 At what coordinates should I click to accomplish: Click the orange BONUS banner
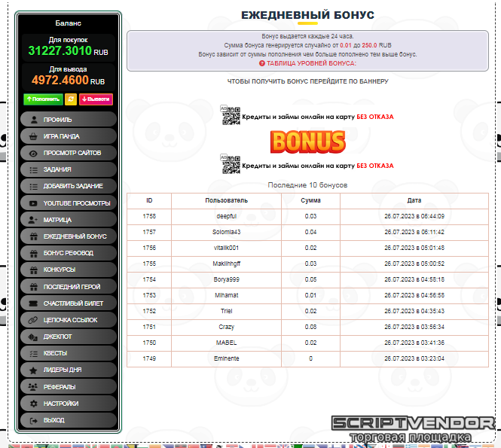pos(307,141)
